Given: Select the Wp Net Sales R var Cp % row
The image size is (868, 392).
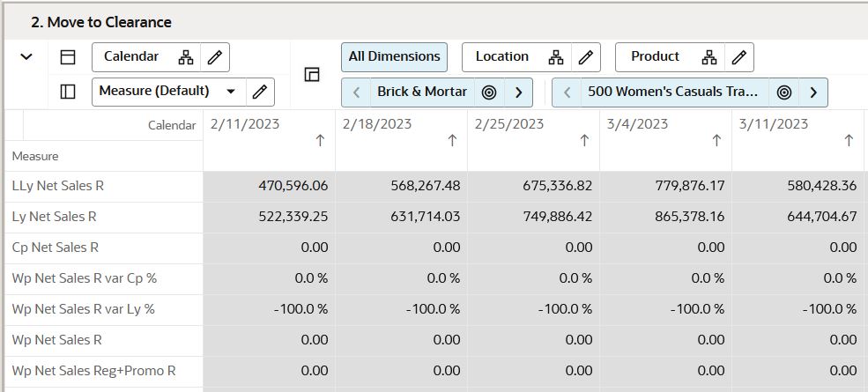Looking at the screenshot, I should point(103,278).
